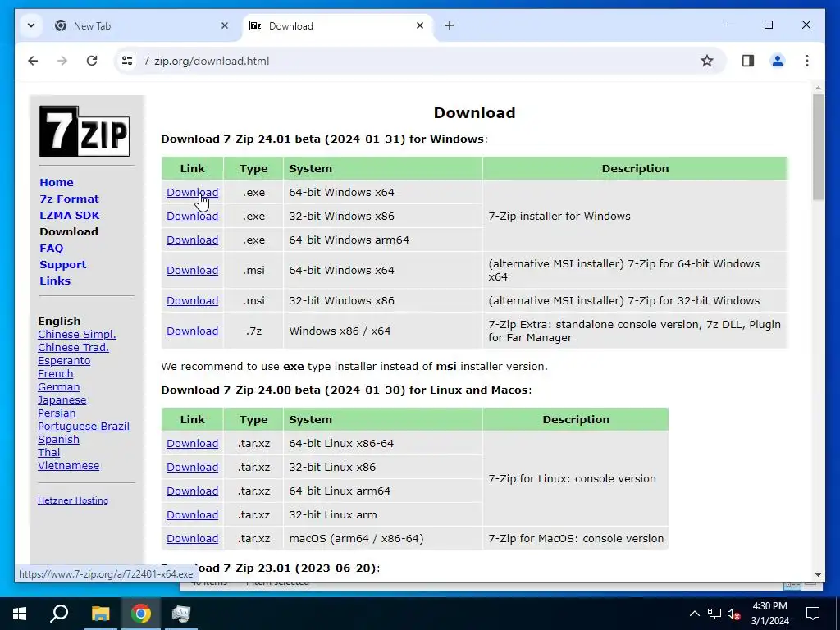Select the Download tab in Chrome
This screenshot has height=630, width=840.
point(337,25)
